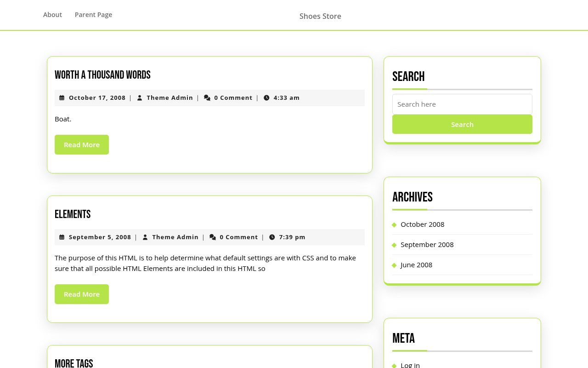Click calendar icon beside September 5, 2008
Screen dimensions: 588x368
(62, 237)
